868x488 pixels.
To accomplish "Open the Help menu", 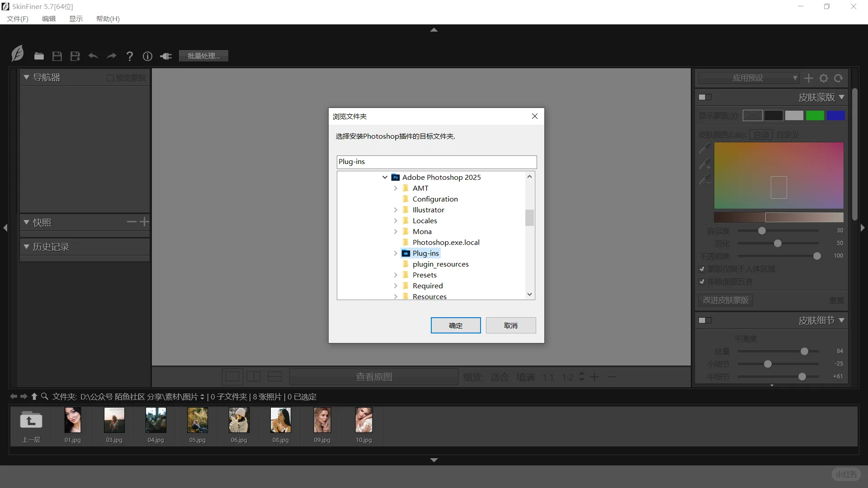I will click(x=108, y=19).
